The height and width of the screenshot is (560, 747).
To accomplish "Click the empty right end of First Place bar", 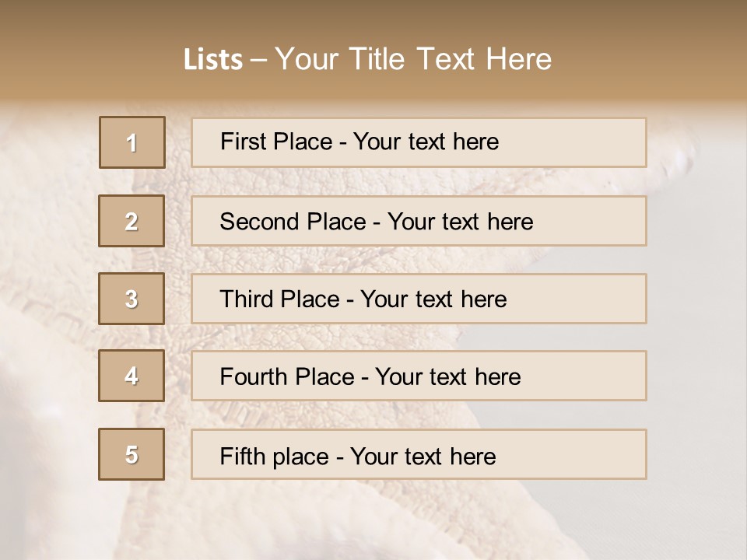I will (x=591, y=142).
